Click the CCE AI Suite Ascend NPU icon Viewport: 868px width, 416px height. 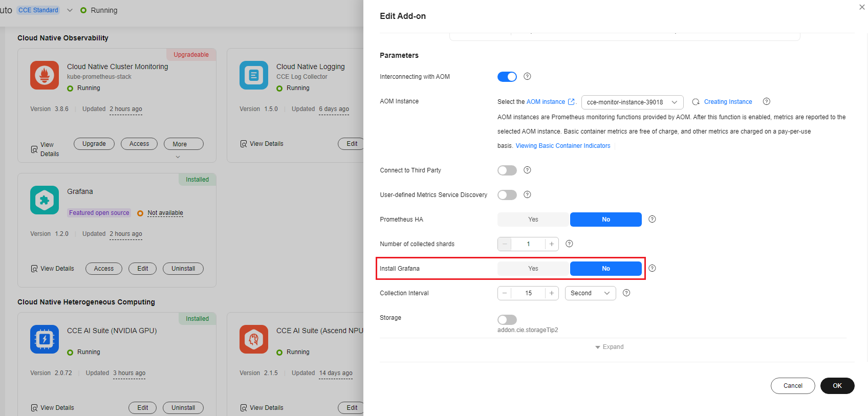click(x=254, y=339)
